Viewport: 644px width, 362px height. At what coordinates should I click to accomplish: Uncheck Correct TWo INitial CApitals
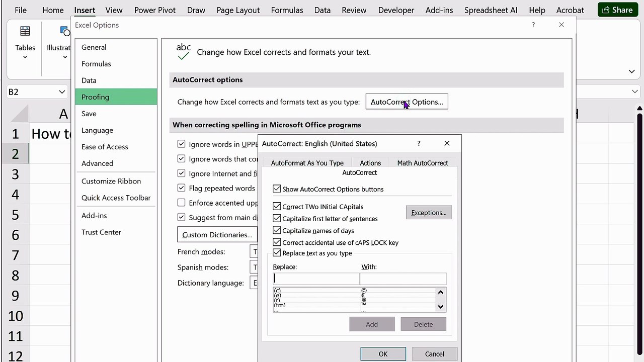coord(277,207)
